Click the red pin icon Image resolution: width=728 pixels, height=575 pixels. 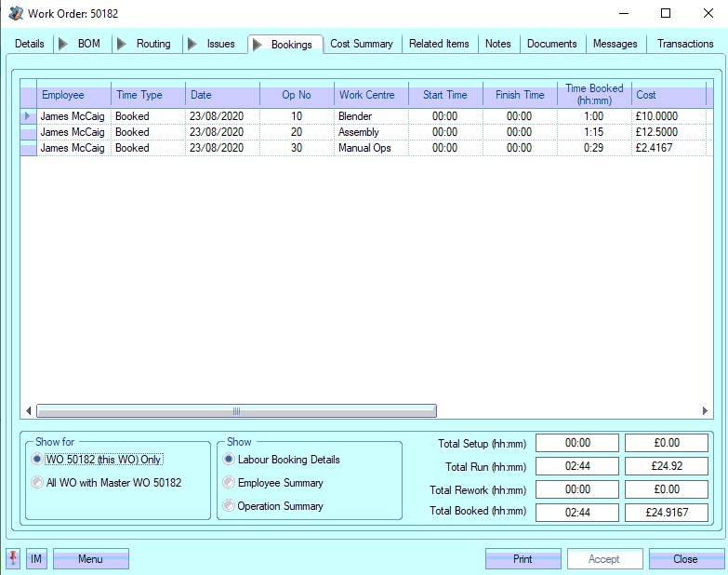click(13, 558)
